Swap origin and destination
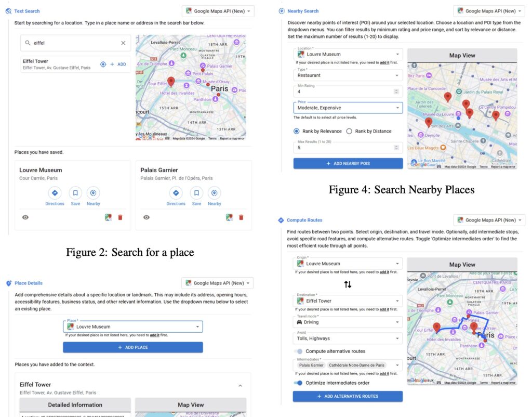 pos(348,284)
